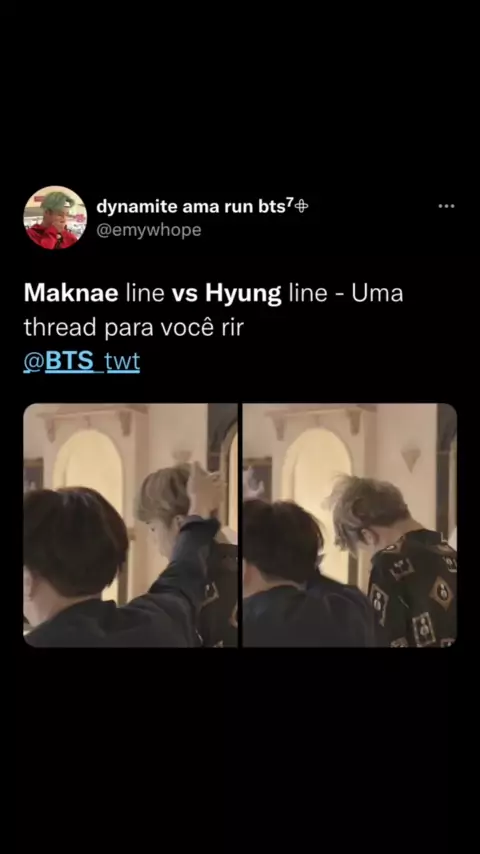Open the three-dots more options menu
Image resolution: width=480 pixels, height=854 pixels.
(446, 206)
